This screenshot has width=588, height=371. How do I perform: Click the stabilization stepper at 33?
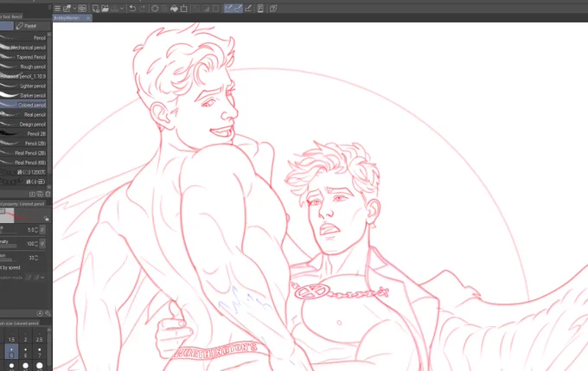pyautogui.click(x=36, y=258)
